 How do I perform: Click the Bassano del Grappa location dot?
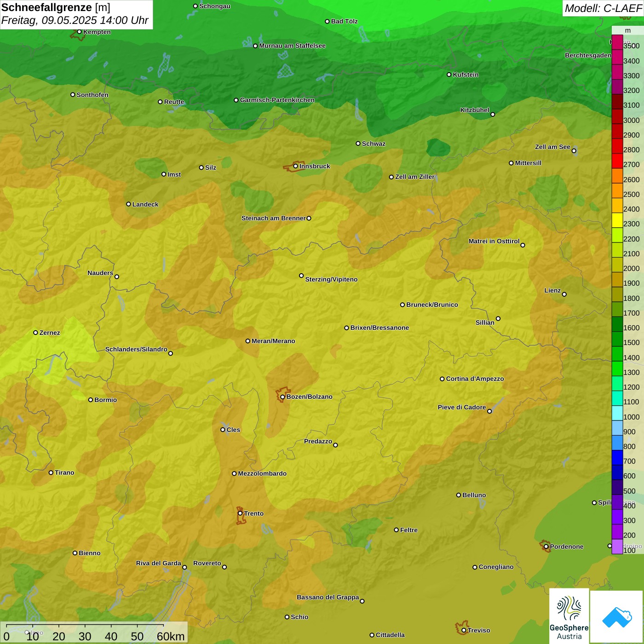pyautogui.click(x=362, y=601)
